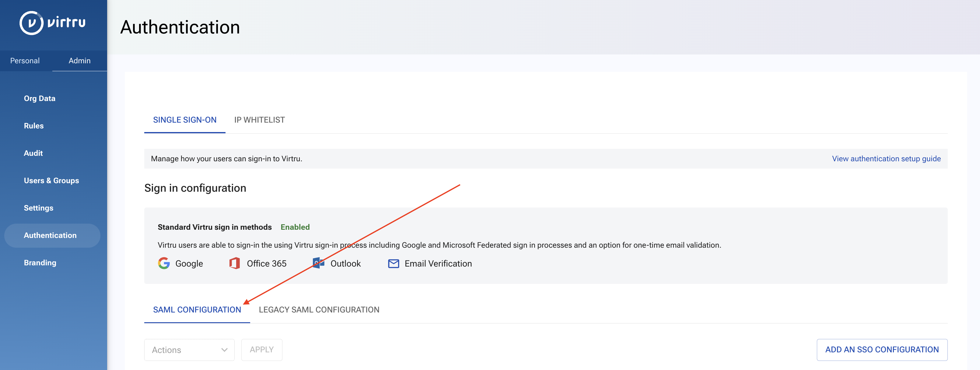Click the Office 365 label
The image size is (980, 370).
coord(267,264)
